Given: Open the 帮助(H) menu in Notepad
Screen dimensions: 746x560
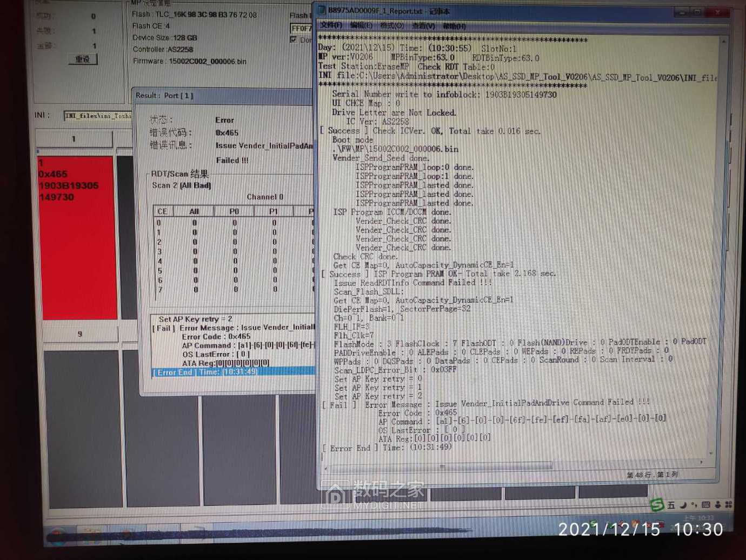Looking at the screenshot, I should pyautogui.click(x=454, y=26).
